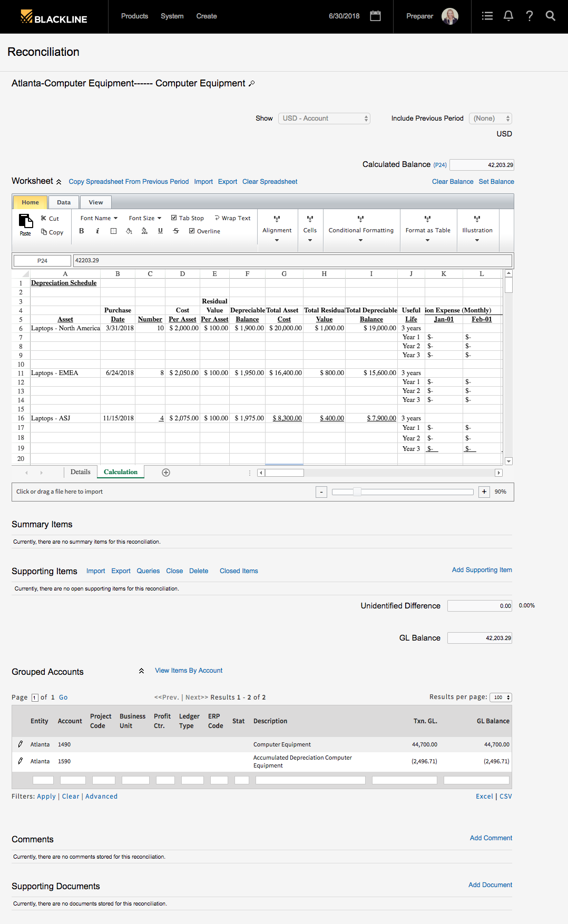Screen dimensions: 568x924
Task: Open the Font Size dropdown
Action: [x=145, y=218]
